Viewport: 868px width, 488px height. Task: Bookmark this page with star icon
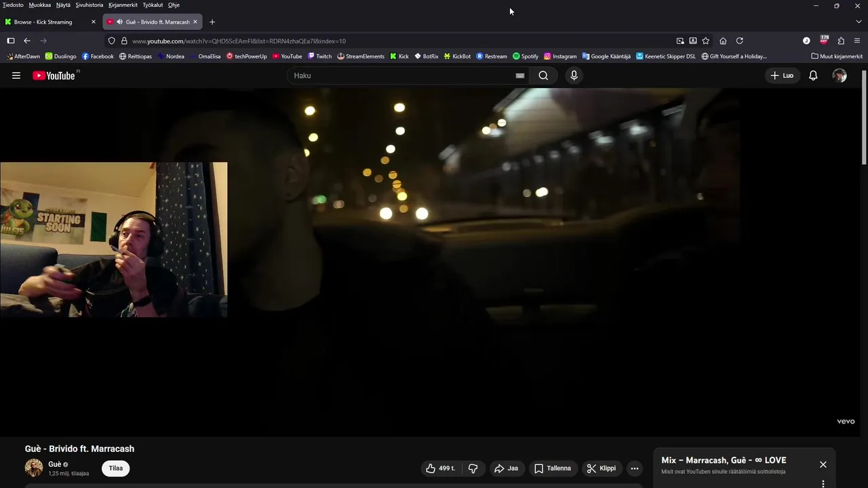tap(705, 41)
